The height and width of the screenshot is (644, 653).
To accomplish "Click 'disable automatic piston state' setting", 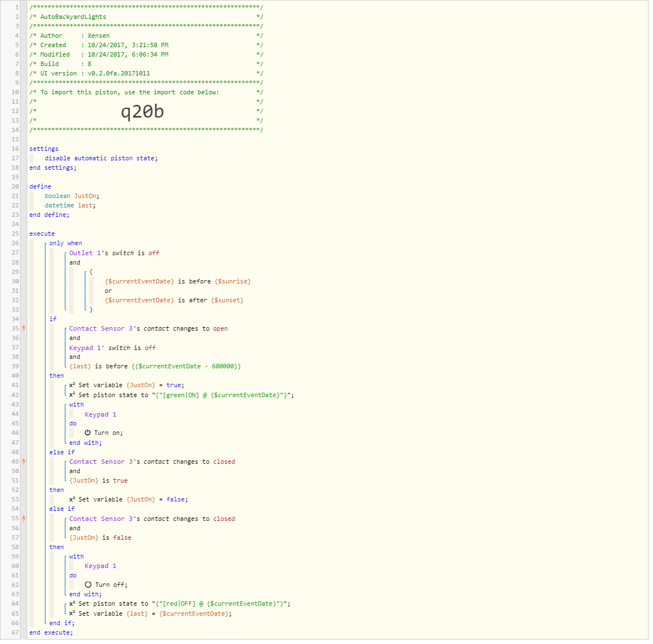I will pos(101,159).
